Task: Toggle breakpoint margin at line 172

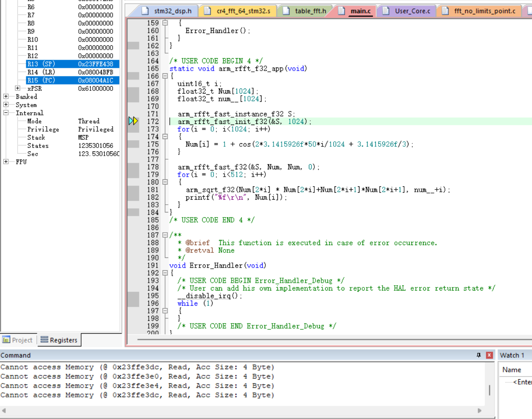Action: click(x=133, y=121)
